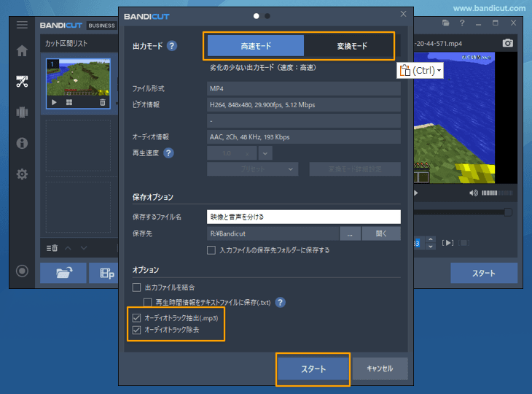Open the プリセット dropdown
Viewport: 532px width, 394px height.
point(252,169)
